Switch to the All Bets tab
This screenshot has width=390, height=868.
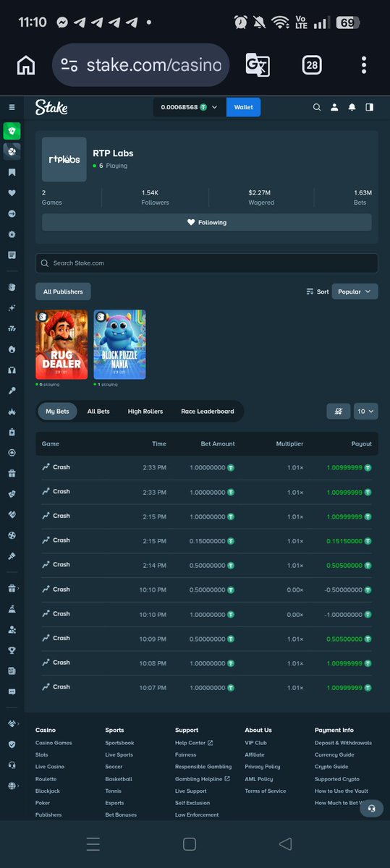(x=98, y=411)
